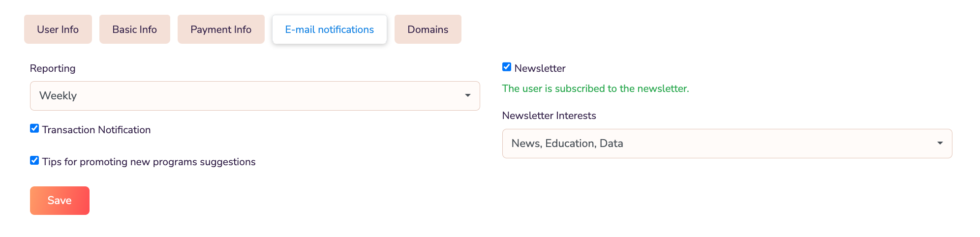The width and height of the screenshot is (980, 237).
Task: Disable the tips for promoting programs checkbox
Action: [x=34, y=160]
